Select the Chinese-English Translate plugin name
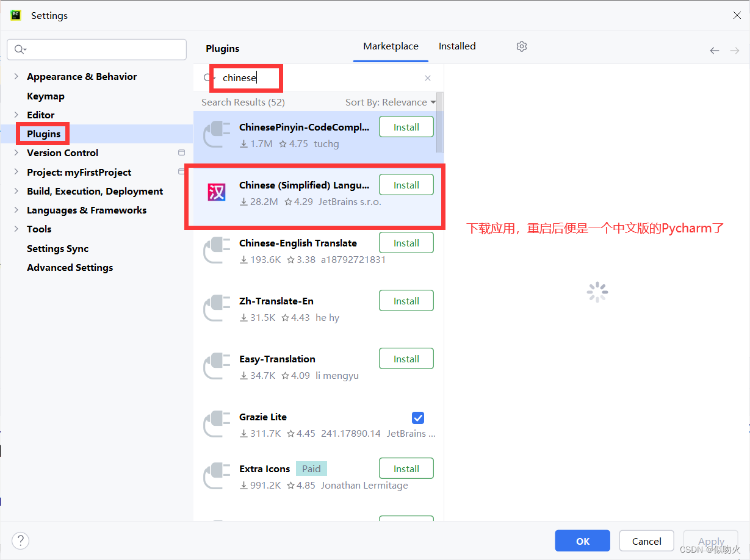 298,243
